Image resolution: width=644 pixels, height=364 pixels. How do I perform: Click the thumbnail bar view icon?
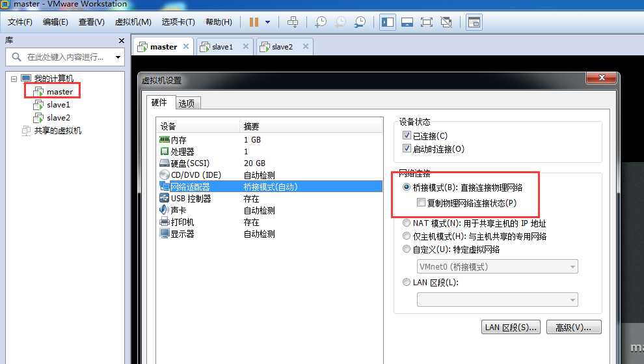click(407, 22)
